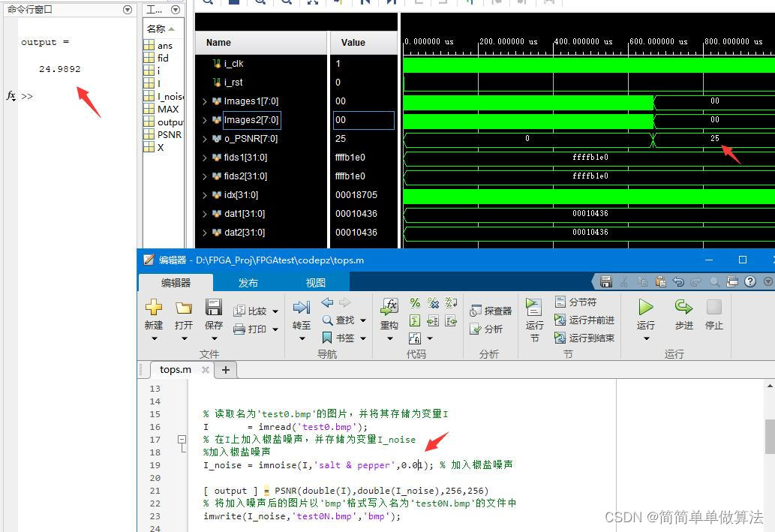Expand the fids1[31:0] signal
The image size is (775, 532).
pos(205,158)
